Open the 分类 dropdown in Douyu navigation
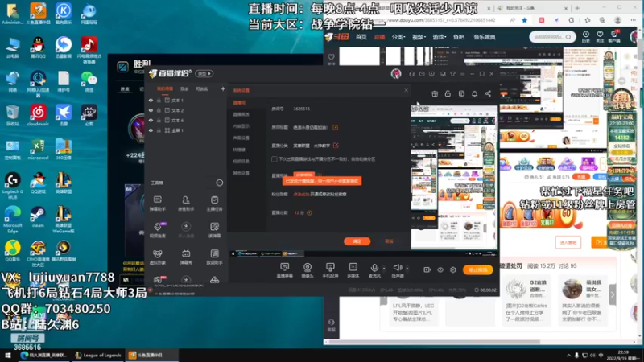This screenshot has width=644, height=362. 398,37
